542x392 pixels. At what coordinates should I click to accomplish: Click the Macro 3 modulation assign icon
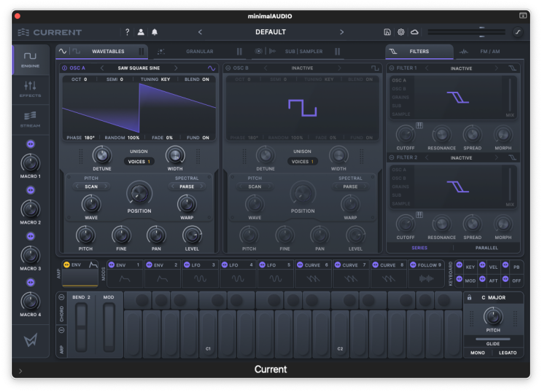coord(31,236)
